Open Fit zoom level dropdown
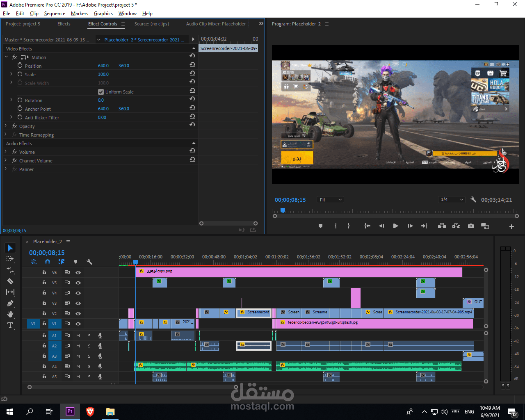The image size is (525, 420). pos(330,200)
